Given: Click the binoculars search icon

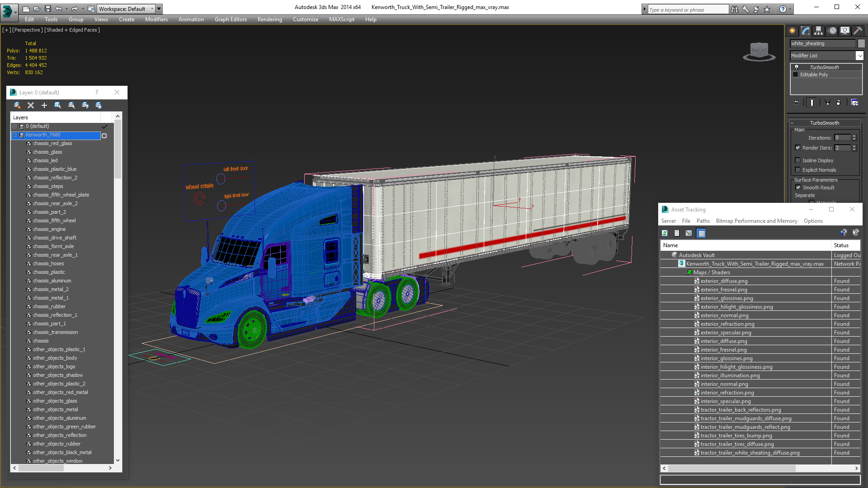Looking at the screenshot, I should click(735, 9).
